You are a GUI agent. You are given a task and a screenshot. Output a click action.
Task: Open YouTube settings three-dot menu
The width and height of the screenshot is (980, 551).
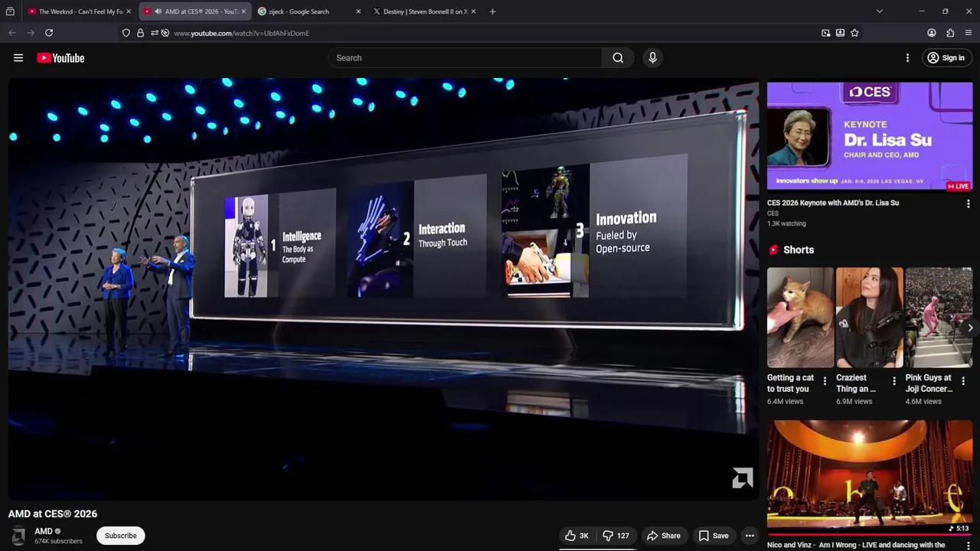[x=907, y=57]
